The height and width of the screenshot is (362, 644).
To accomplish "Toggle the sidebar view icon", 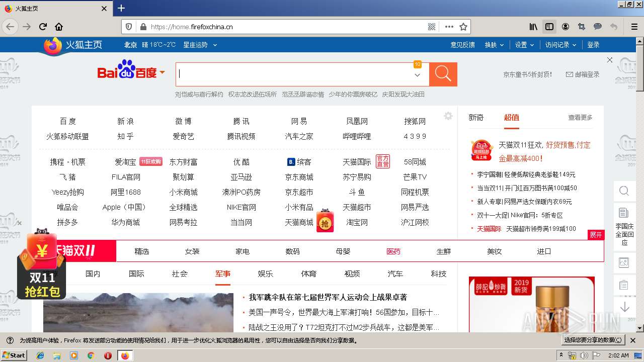I will coord(549,27).
